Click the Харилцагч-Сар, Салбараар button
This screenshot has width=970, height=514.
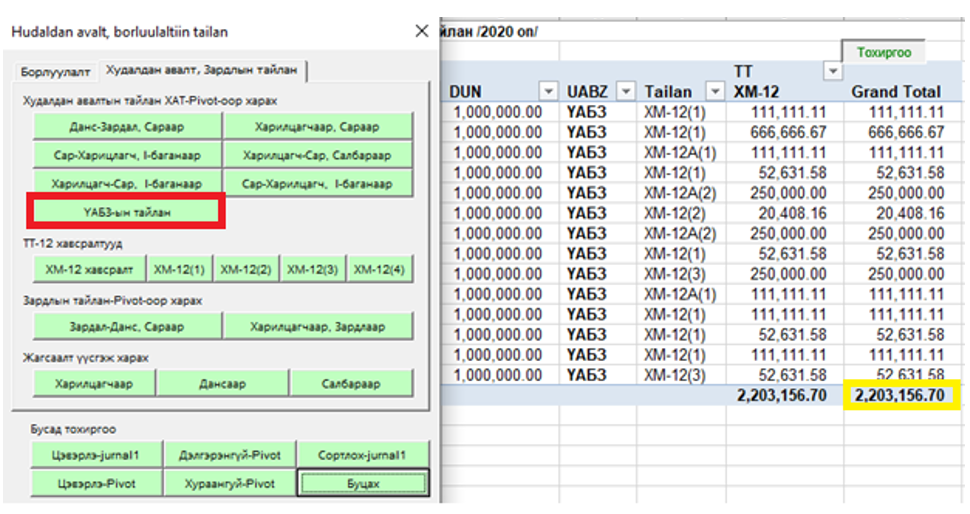click(318, 155)
